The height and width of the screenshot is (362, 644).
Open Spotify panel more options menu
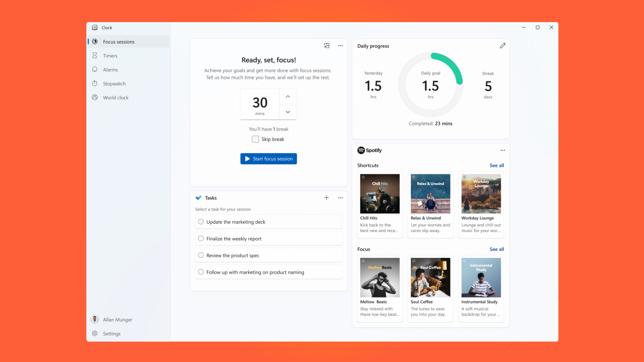click(x=502, y=150)
